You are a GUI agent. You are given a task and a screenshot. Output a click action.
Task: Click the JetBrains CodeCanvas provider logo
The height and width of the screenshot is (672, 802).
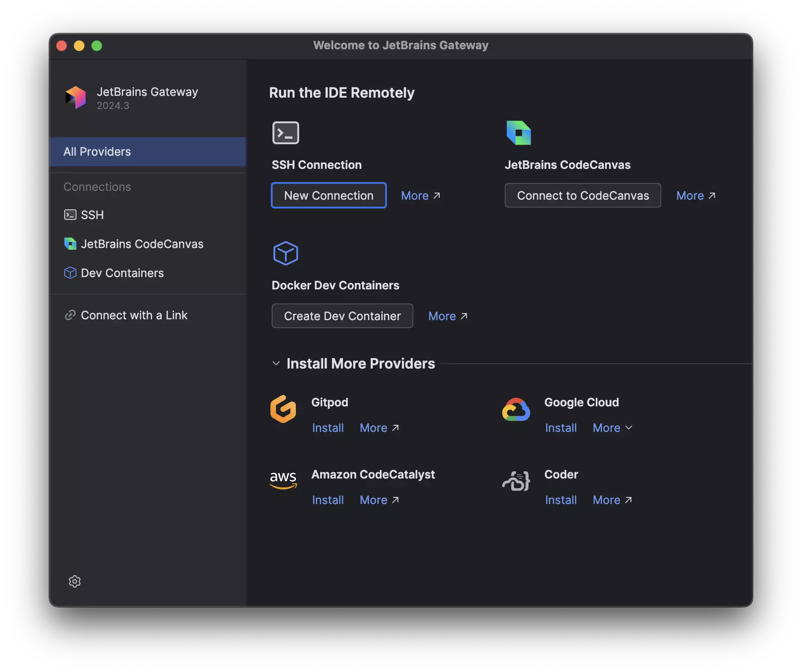pyautogui.click(x=518, y=133)
